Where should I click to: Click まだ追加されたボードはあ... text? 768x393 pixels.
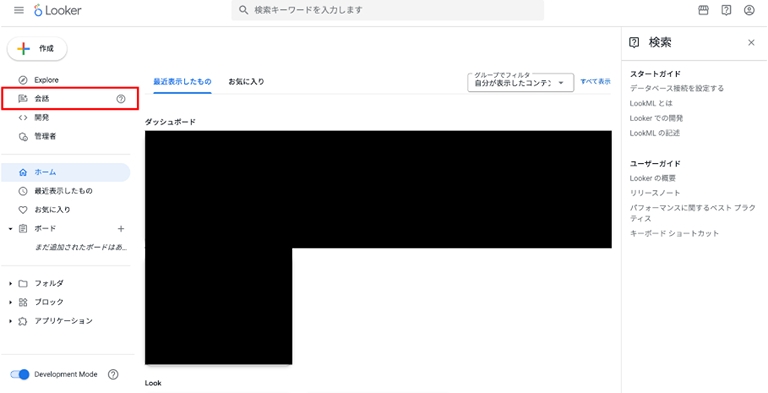click(x=81, y=247)
